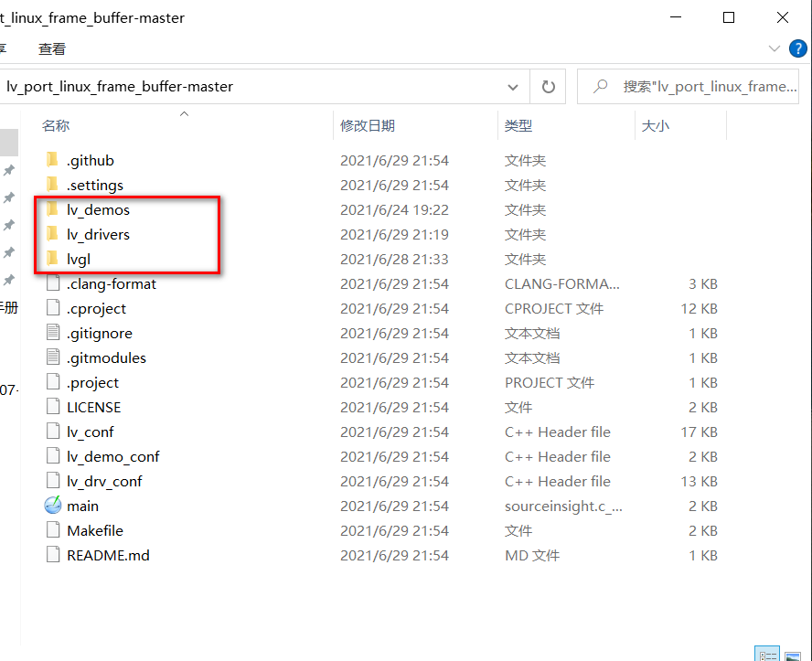Expand the ribbon with the top-right chevron
Viewport: 812px width, 661px height.
click(x=774, y=48)
